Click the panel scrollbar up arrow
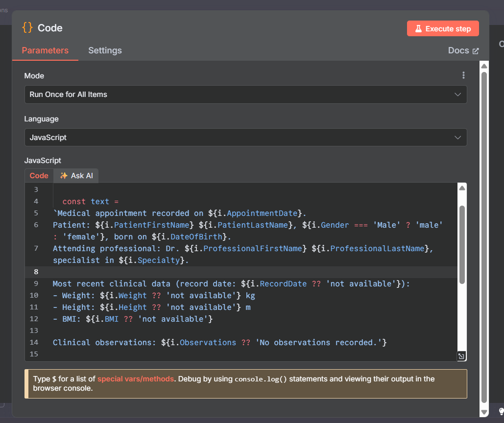 484,66
